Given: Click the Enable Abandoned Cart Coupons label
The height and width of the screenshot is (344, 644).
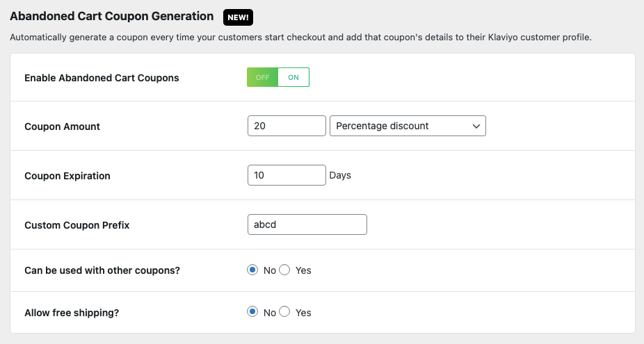Looking at the screenshot, I should 102,78.
